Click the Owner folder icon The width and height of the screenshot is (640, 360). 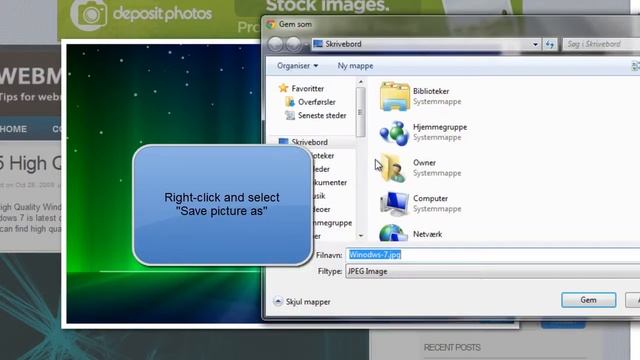[x=394, y=168]
